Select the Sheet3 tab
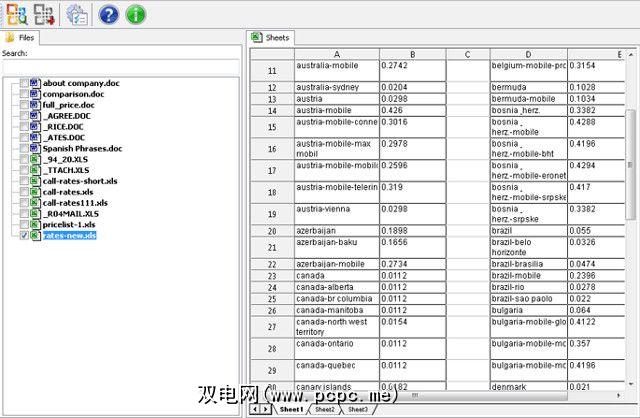Viewport: 640px width, 418px height. tap(358, 409)
